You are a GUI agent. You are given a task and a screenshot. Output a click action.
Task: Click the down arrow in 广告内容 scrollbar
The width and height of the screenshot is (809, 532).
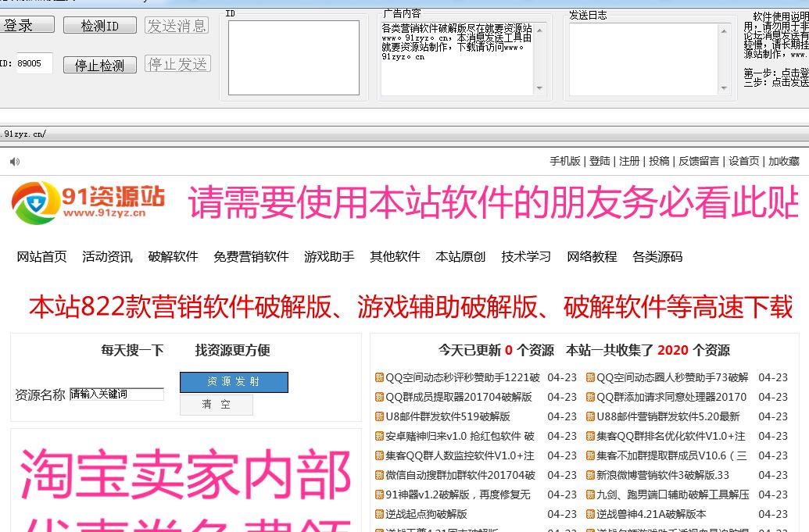click(539, 88)
